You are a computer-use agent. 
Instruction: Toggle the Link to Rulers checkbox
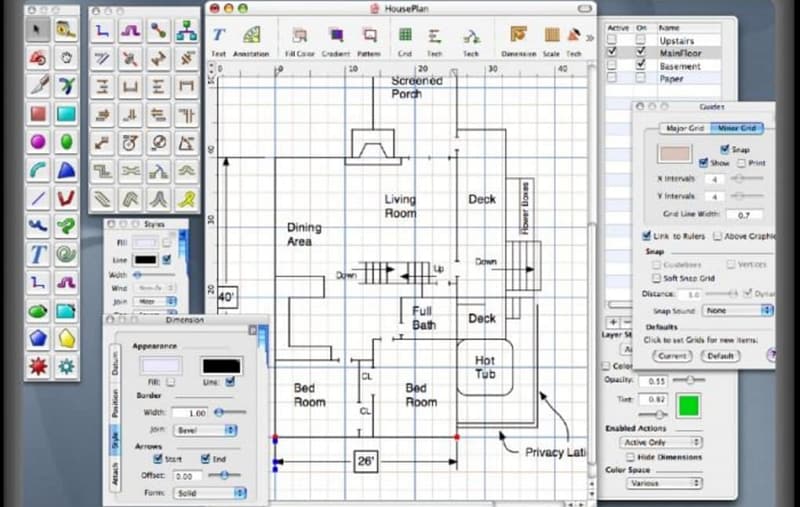click(646, 236)
